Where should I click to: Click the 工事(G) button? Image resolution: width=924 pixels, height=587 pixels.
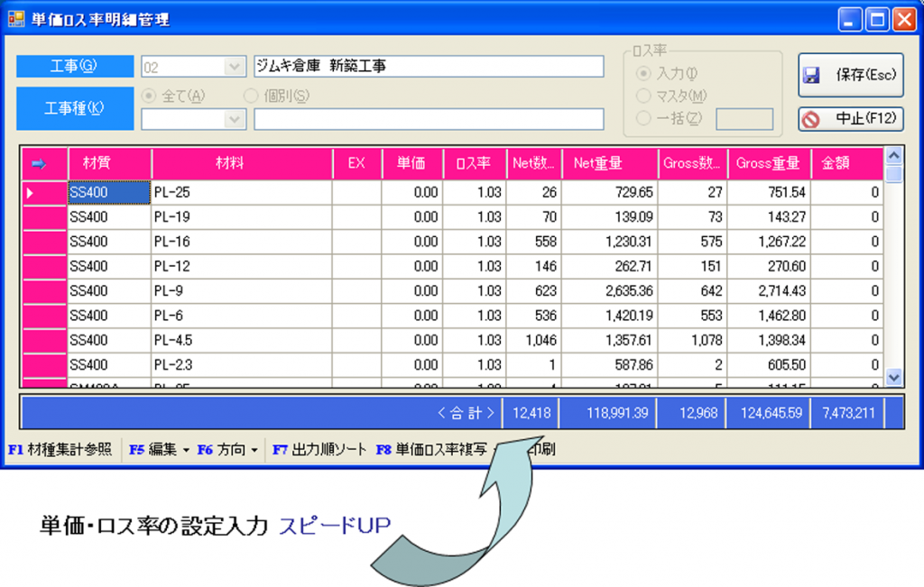click(x=75, y=66)
